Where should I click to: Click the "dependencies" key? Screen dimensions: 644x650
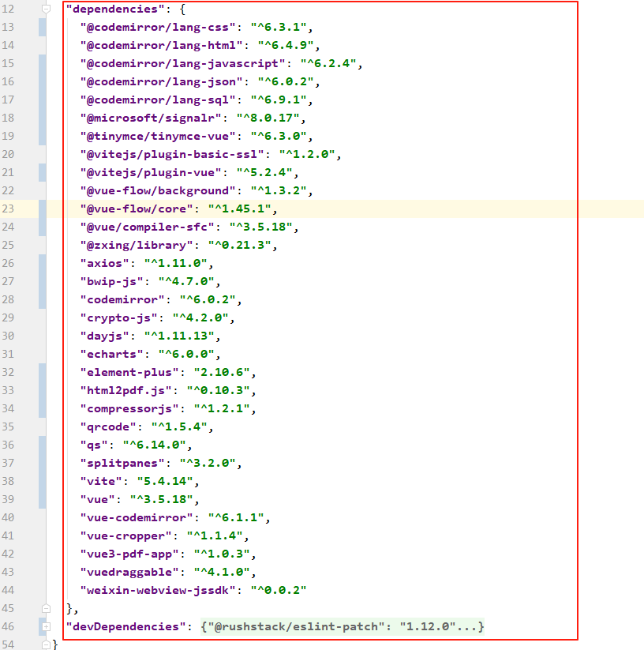tap(115, 9)
